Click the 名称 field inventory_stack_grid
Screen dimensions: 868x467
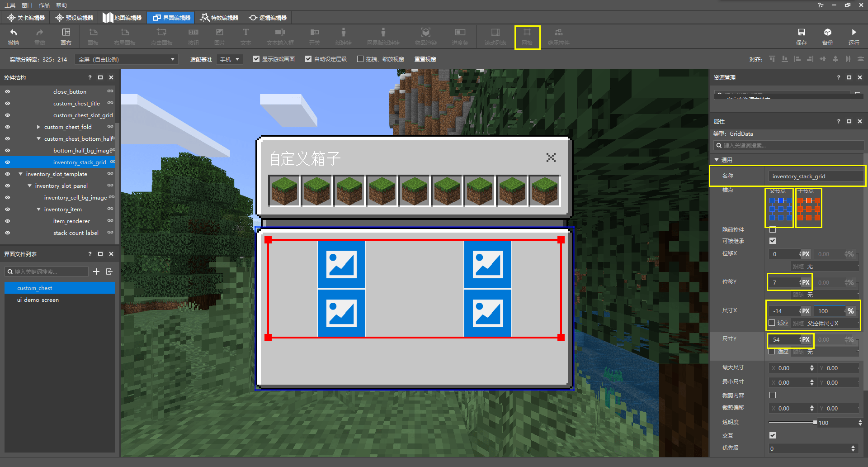click(x=816, y=176)
